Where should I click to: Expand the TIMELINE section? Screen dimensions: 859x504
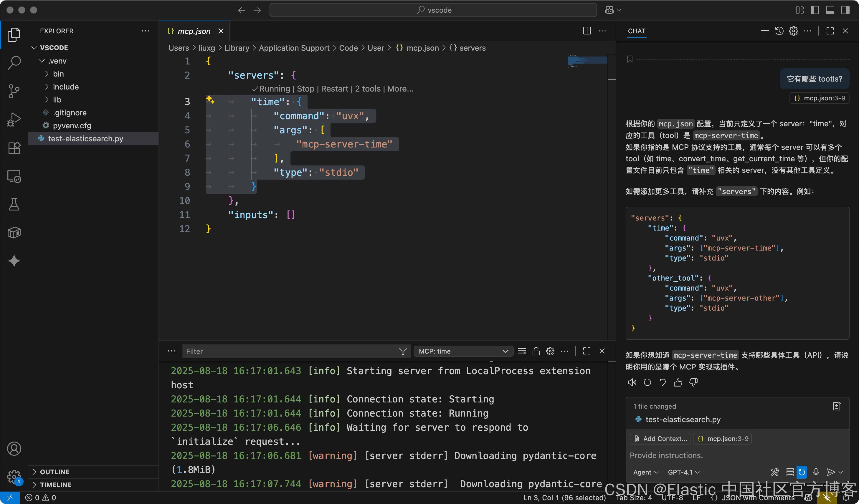(x=93, y=485)
